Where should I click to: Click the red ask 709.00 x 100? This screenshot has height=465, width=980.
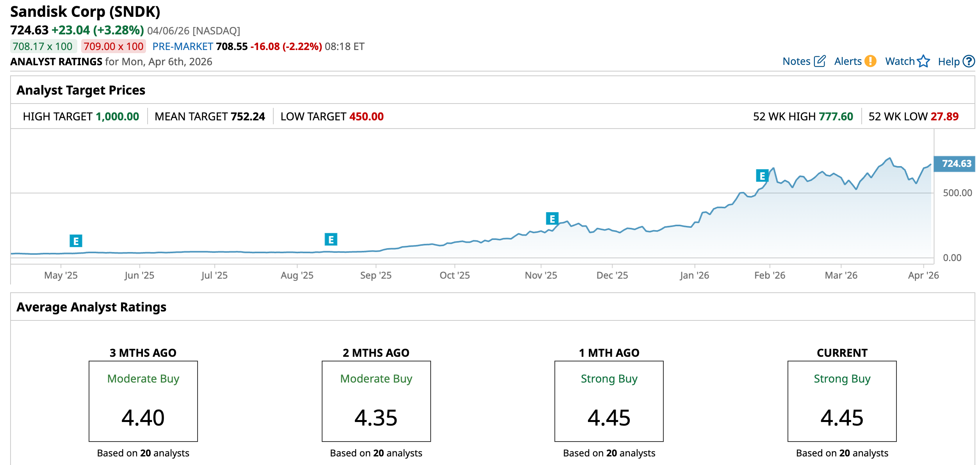coord(113,46)
